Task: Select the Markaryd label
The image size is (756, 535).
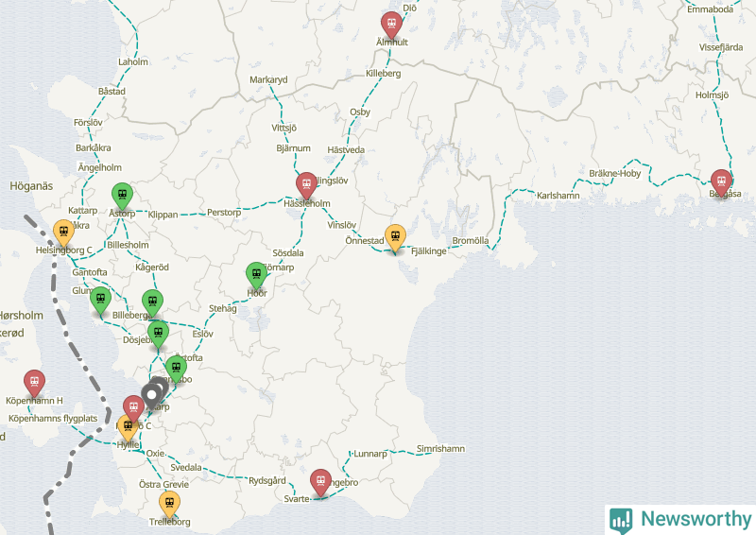Action: coord(268,79)
